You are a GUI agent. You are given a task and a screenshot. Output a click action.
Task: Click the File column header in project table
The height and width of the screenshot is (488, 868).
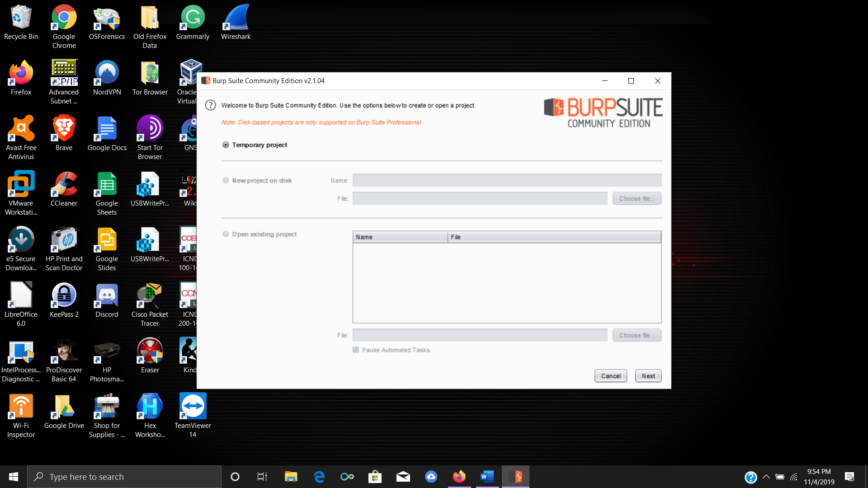click(x=554, y=237)
